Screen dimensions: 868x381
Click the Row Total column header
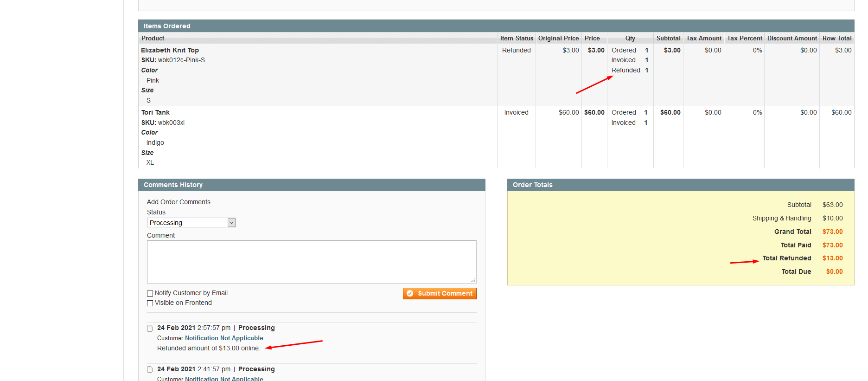836,38
